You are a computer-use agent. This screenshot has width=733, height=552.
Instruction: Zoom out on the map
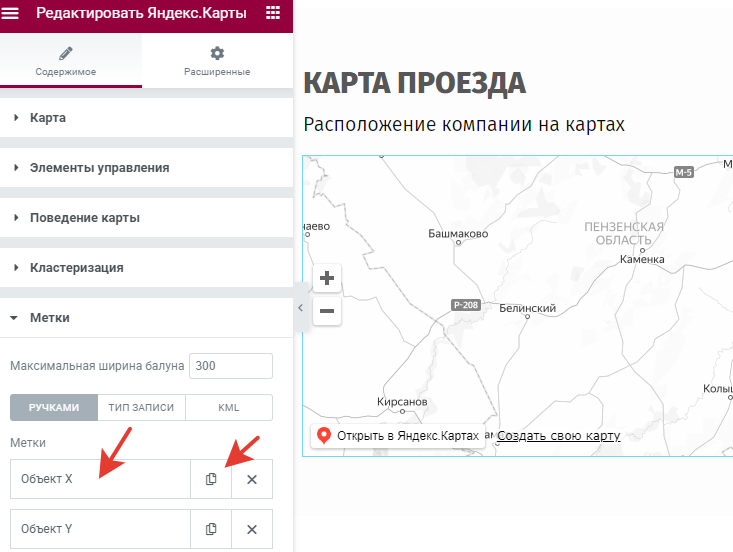(327, 311)
